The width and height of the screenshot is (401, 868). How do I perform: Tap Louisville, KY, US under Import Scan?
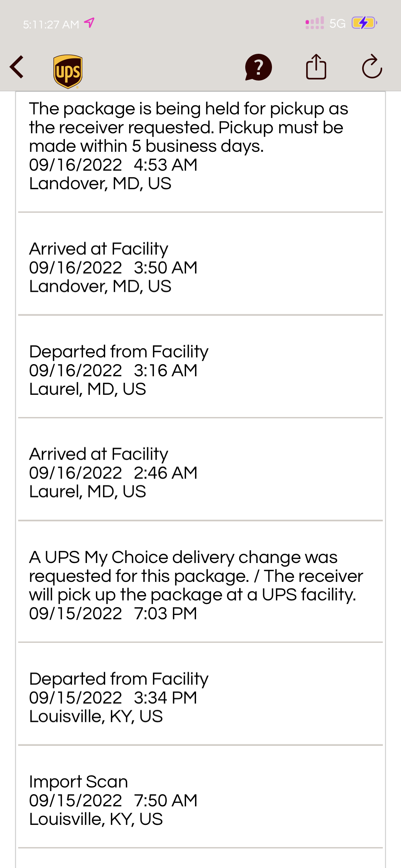click(x=96, y=819)
